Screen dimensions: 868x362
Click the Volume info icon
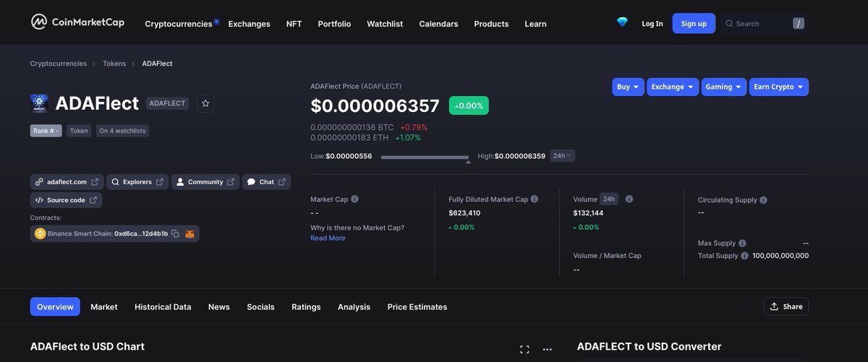(x=629, y=199)
